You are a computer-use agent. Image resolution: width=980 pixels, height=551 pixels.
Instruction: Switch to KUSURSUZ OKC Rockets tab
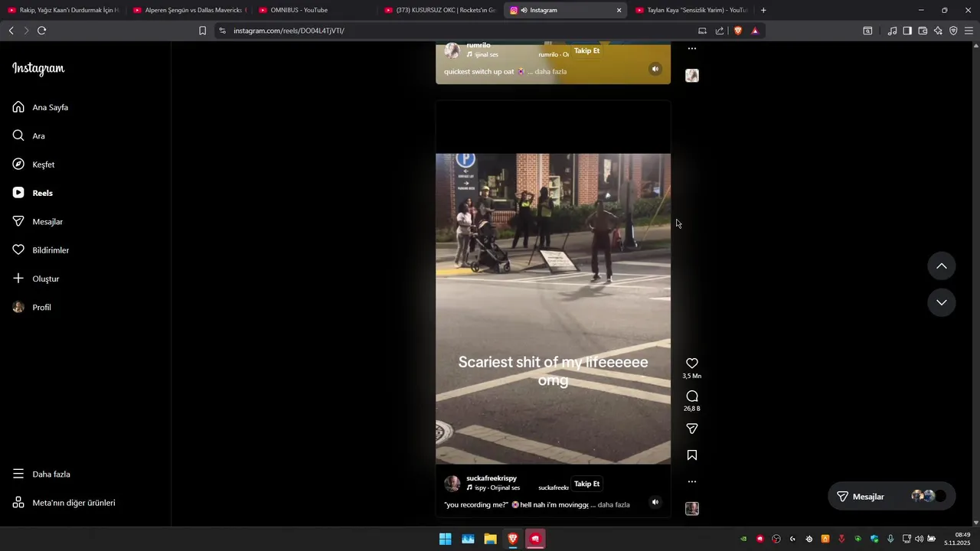point(440,10)
